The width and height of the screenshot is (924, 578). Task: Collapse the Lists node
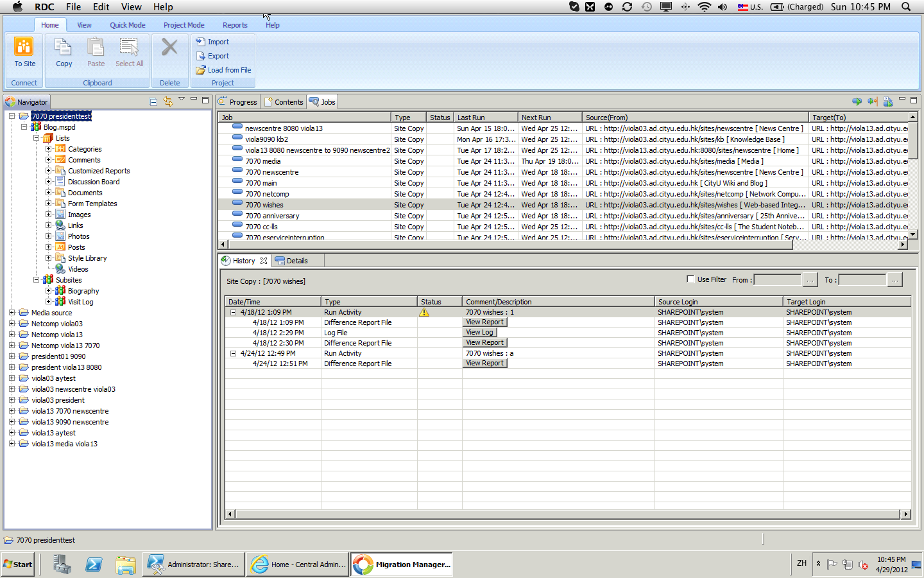(x=36, y=138)
